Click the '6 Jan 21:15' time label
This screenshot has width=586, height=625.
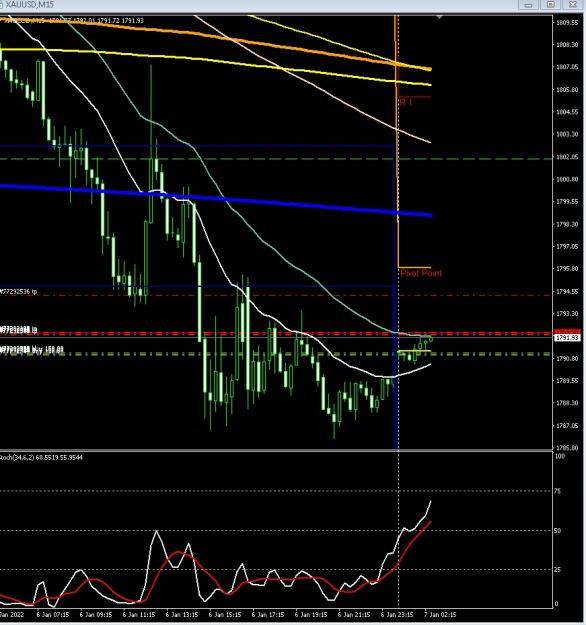tap(354, 615)
